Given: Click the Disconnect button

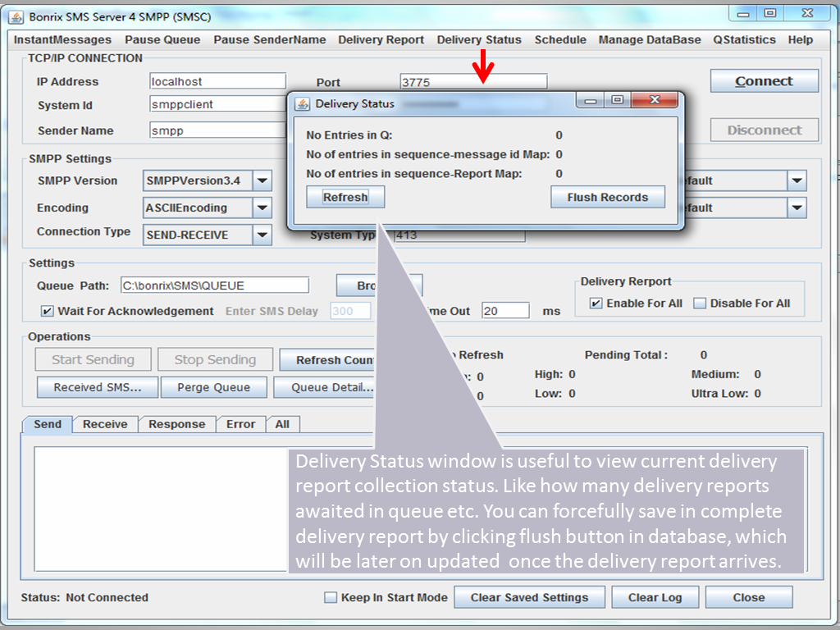Looking at the screenshot, I should 765,130.
